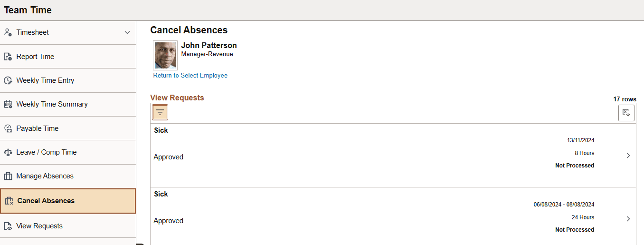Click Return to Select Employee link
The width and height of the screenshot is (644, 245).
pyautogui.click(x=190, y=76)
